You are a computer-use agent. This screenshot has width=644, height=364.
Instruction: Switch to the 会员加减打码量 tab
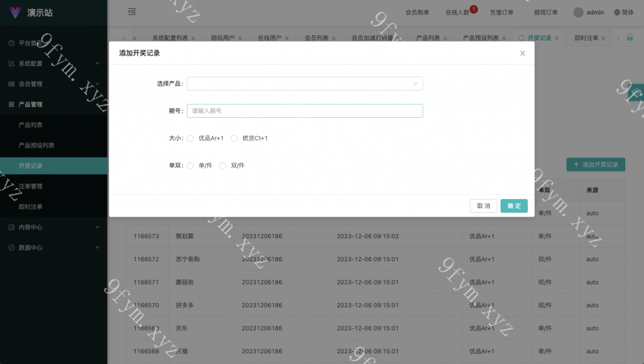tap(372, 38)
